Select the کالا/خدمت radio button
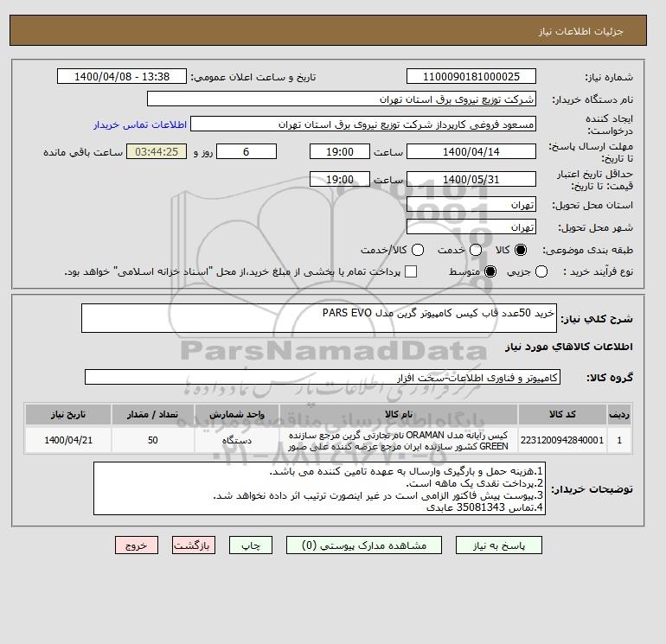Screen dimensions: 666x644 pyautogui.click(x=418, y=250)
